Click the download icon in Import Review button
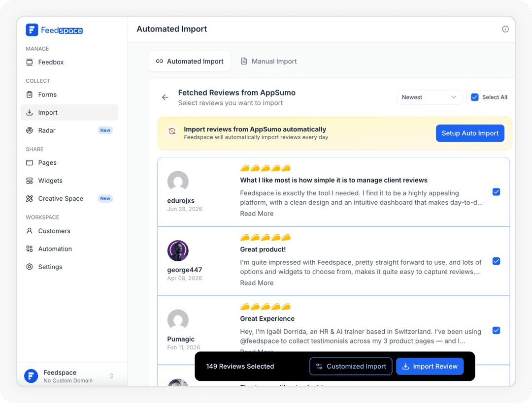Viewport: 532px width, 403px height. [x=405, y=367]
